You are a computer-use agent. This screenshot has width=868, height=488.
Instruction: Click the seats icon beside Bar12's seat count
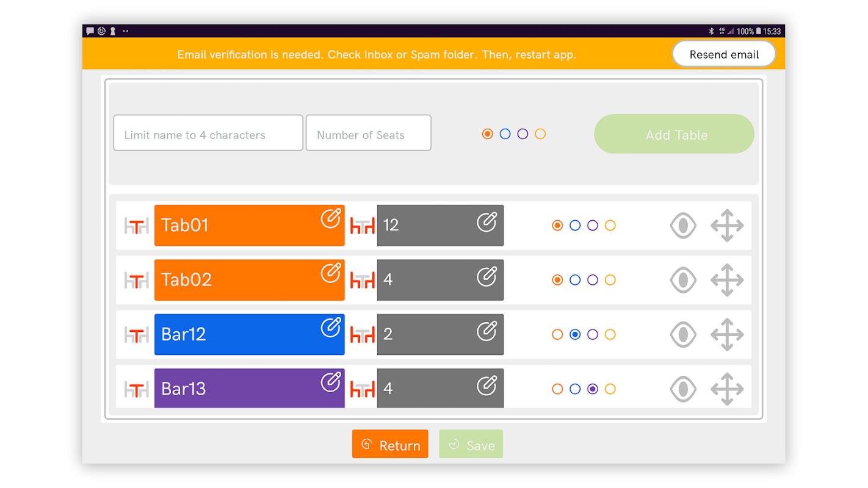[362, 334]
